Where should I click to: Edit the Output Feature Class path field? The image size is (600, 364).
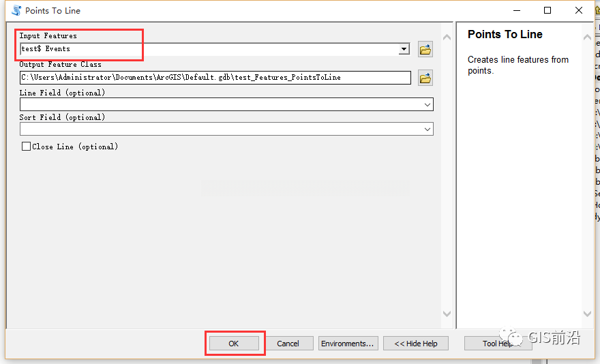coord(215,77)
